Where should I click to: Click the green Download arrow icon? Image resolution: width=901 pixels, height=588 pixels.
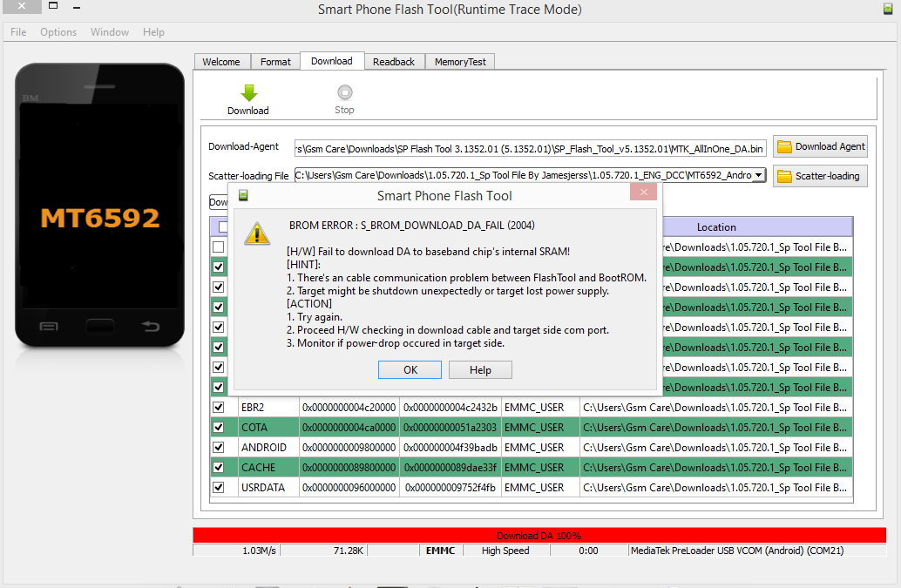pos(249,93)
